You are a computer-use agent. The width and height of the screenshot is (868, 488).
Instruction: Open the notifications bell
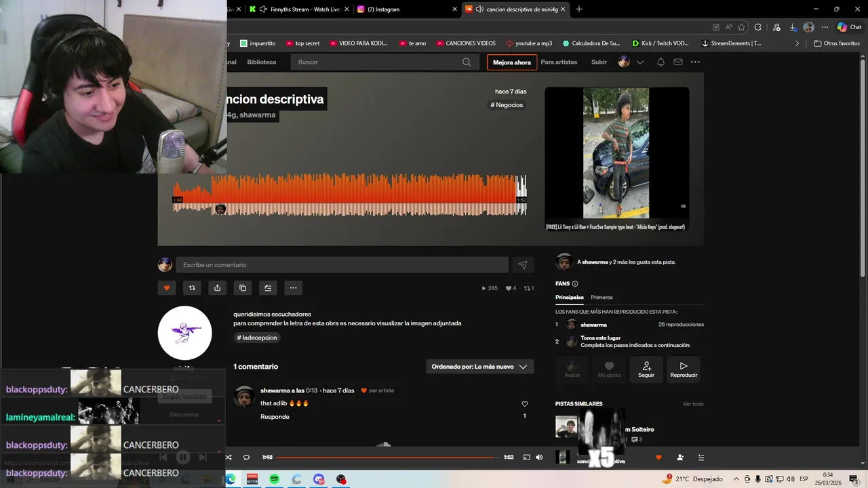(x=660, y=62)
